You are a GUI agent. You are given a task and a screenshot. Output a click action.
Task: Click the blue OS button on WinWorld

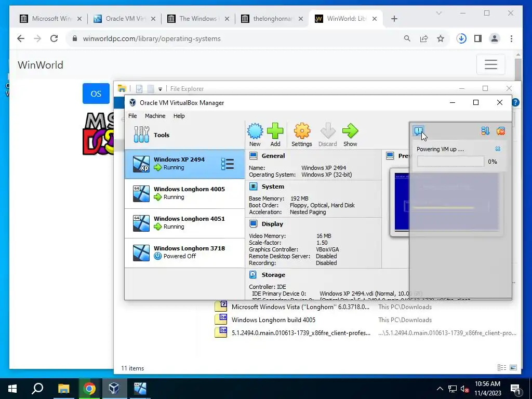click(x=96, y=94)
